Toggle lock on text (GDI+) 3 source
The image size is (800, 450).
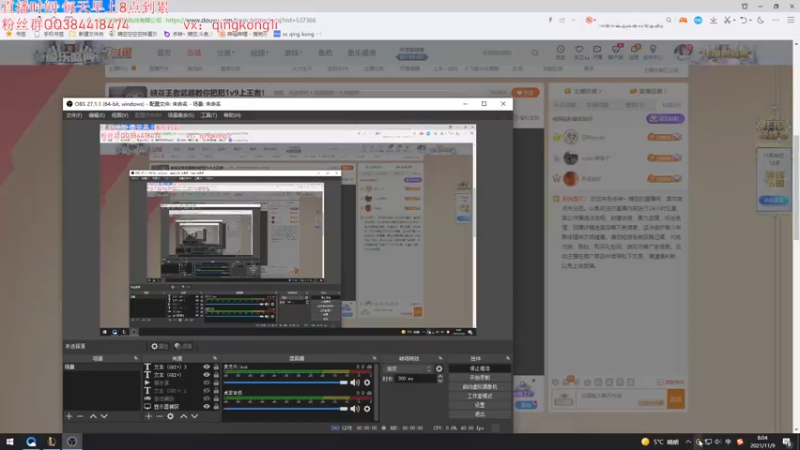coord(216,367)
